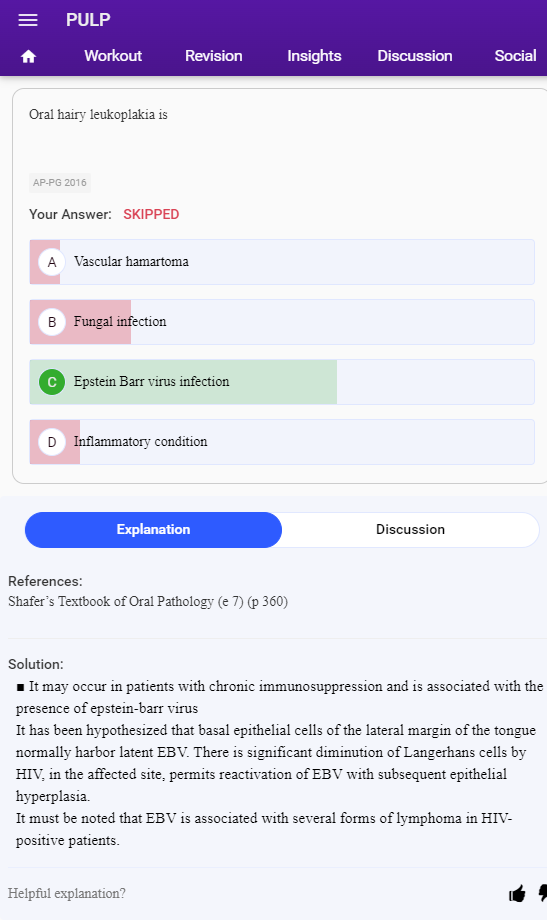Viewport: 547px width, 920px height.
Task: Switch to the Insights tab
Action: tap(314, 56)
